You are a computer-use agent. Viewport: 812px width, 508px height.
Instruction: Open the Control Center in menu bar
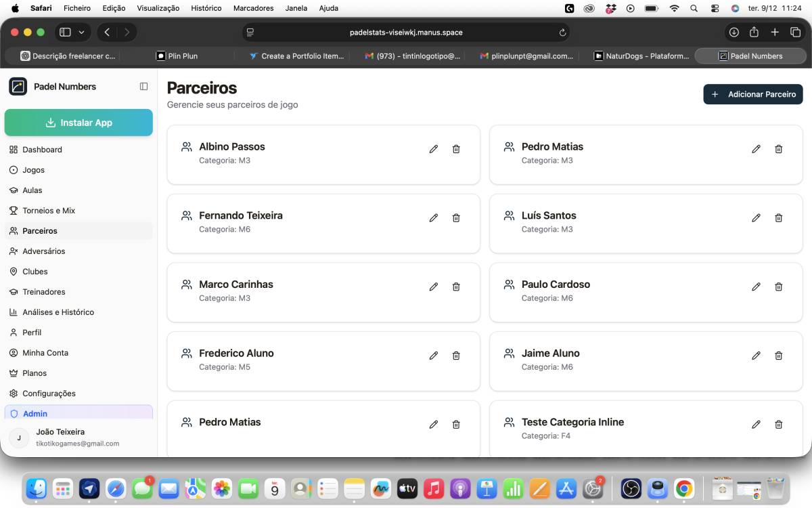point(715,8)
